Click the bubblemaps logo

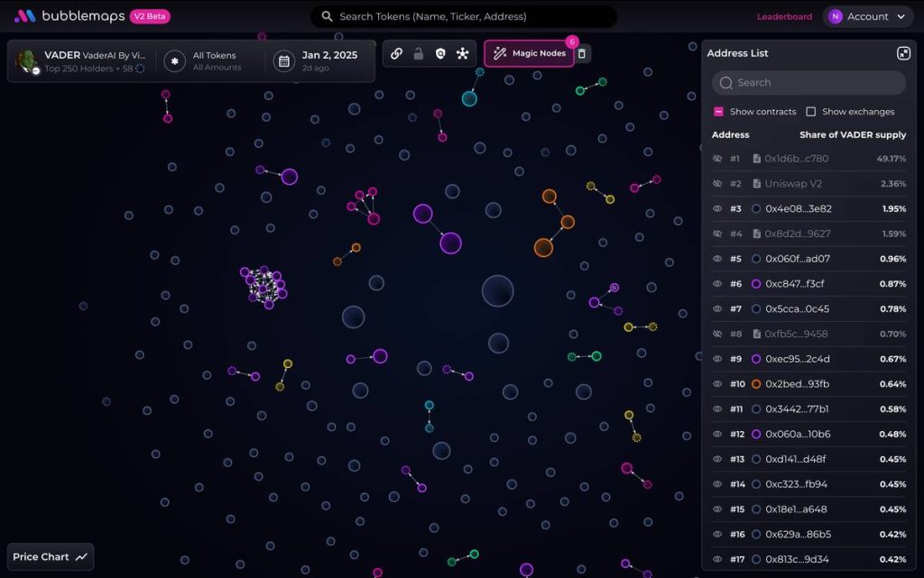coord(69,16)
